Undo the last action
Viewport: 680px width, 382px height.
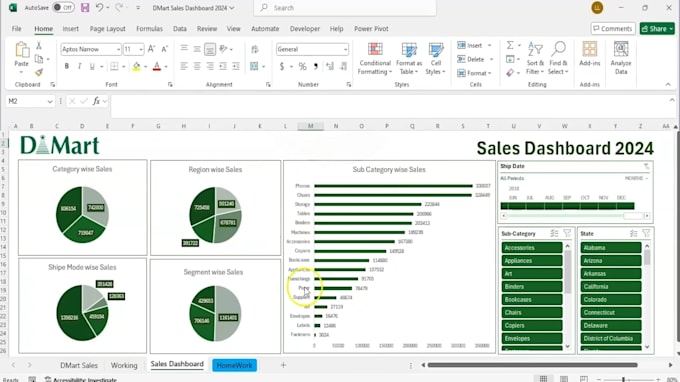coord(99,8)
